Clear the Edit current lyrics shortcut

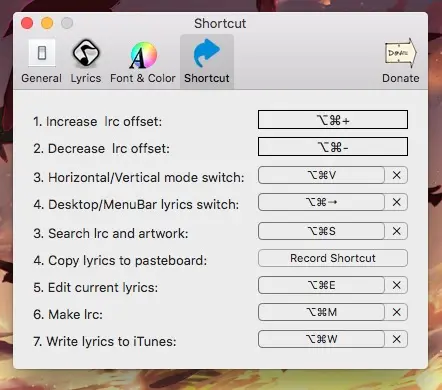[396, 285]
